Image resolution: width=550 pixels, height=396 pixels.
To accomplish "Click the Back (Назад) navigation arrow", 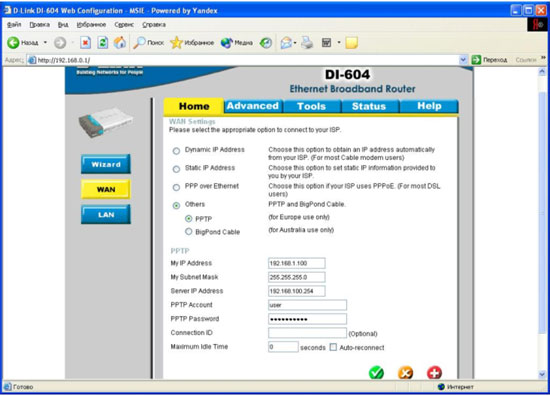I will tap(13, 43).
